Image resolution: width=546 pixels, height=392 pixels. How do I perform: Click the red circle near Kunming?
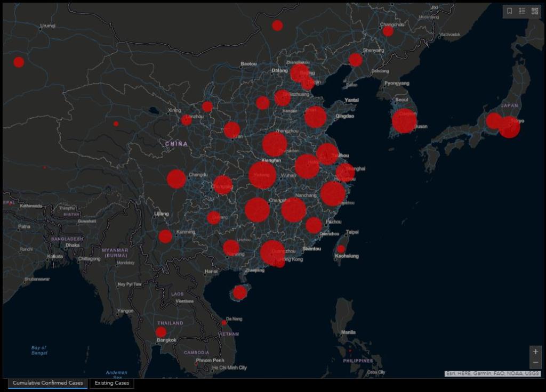pyautogui.click(x=165, y=236)
